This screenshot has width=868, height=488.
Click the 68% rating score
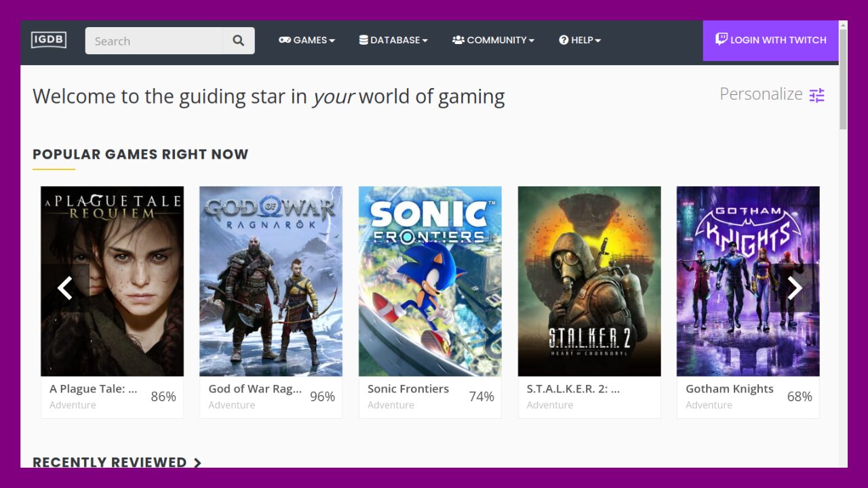800,396
